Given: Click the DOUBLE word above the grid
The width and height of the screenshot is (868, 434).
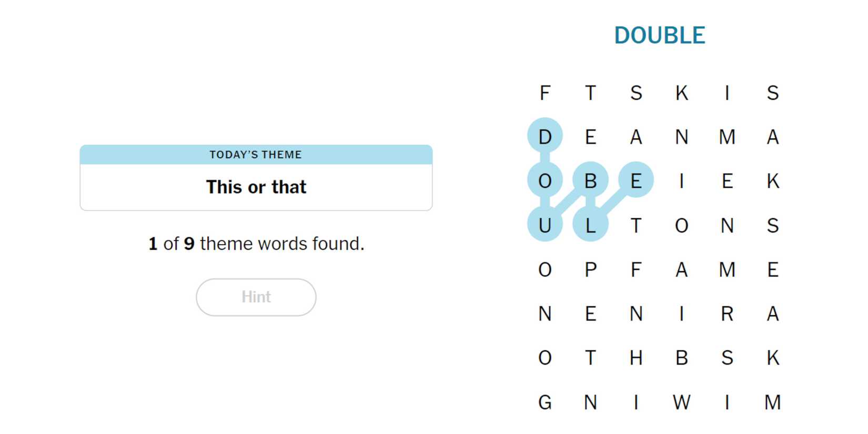Looking at the screenshot, I should pyautogui.click(x=659, y=36).
